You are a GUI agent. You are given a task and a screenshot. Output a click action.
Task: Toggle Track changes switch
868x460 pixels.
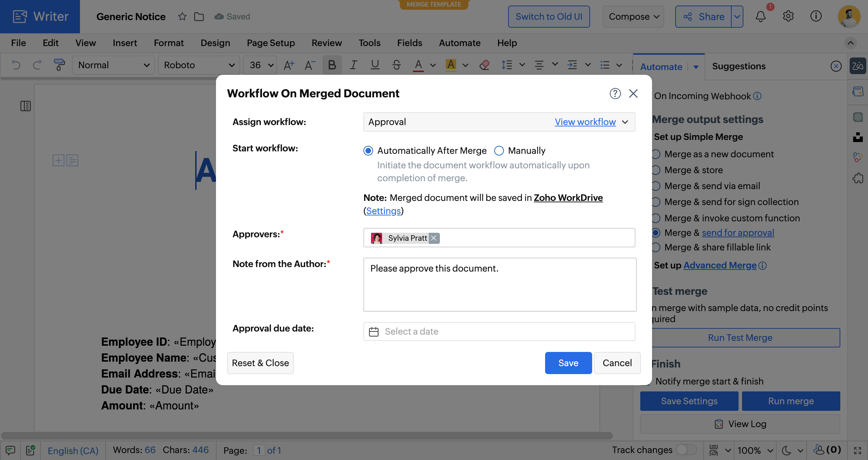pyautogui.click(x=686, y=450)
